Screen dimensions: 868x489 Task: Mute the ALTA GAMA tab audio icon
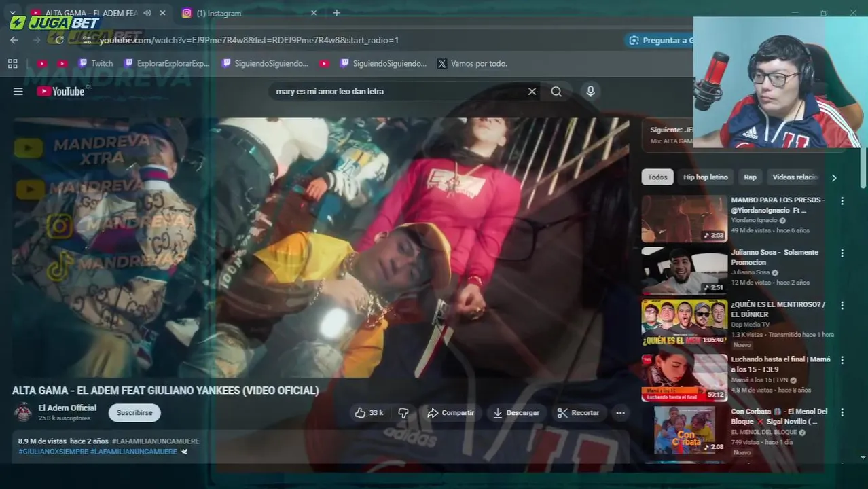[147, 13]
